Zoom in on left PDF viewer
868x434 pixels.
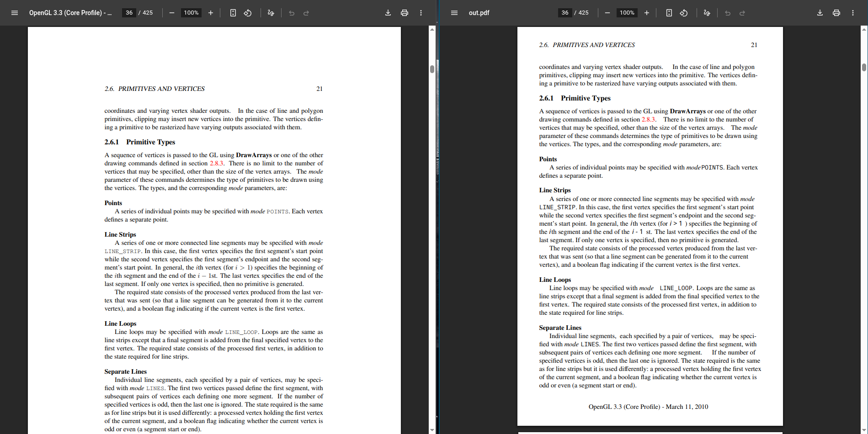point(211,13)
